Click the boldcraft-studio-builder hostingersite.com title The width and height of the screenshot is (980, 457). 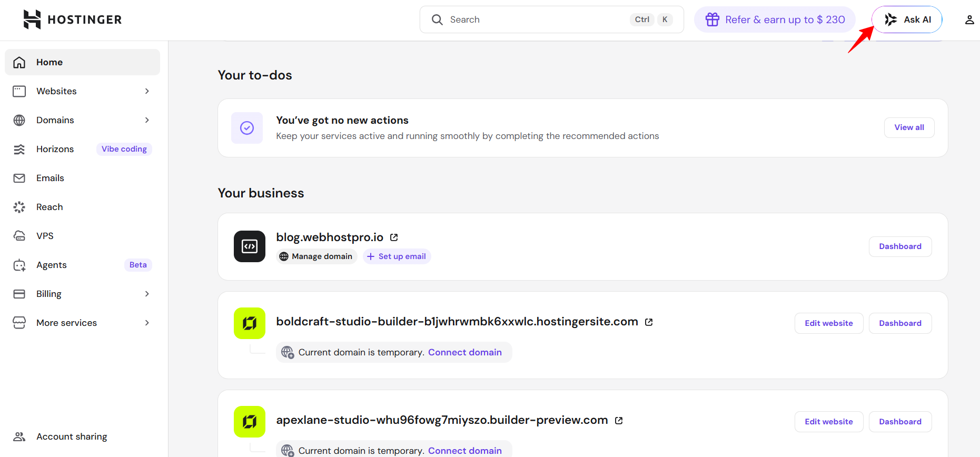457,322
